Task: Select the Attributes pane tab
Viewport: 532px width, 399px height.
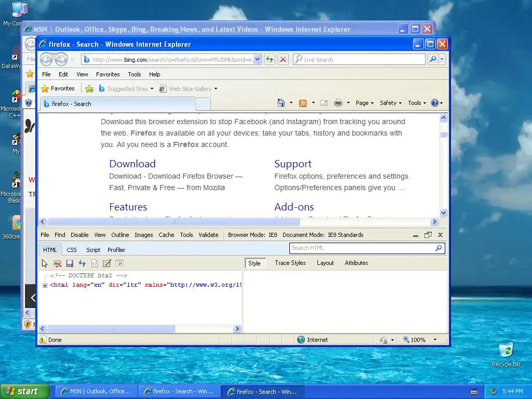Action: 356,263
